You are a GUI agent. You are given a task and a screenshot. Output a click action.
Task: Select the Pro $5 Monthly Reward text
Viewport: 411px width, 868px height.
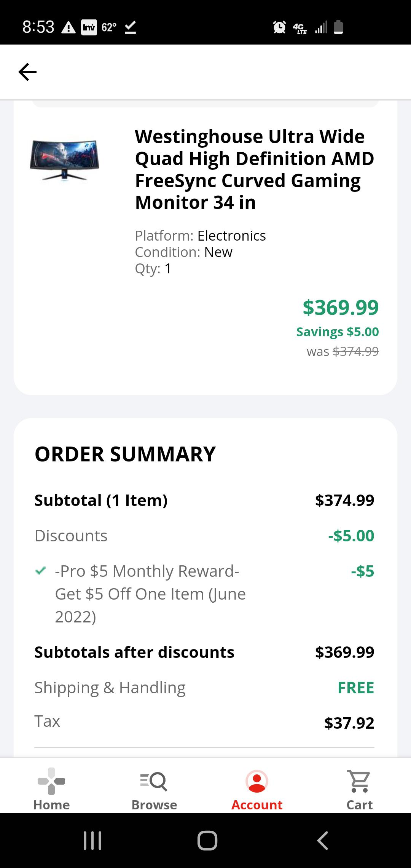[x=150, y=594]
